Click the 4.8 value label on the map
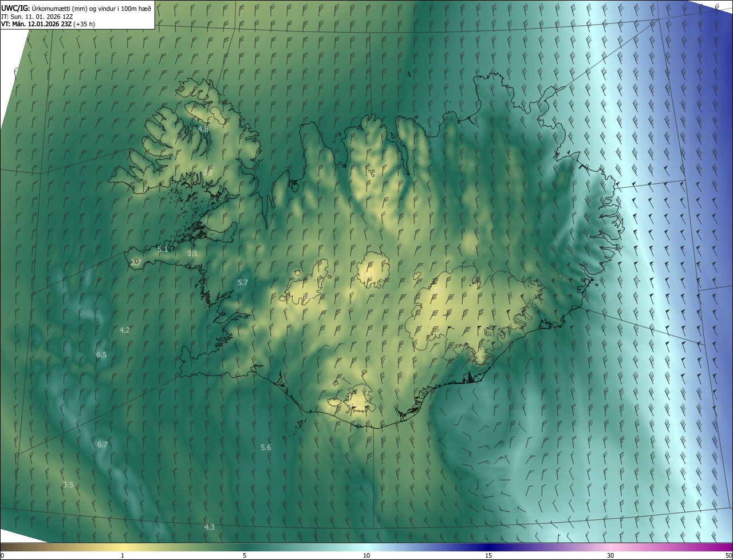The height and width of the screenshot is (560, 733). tap(203, 129)
